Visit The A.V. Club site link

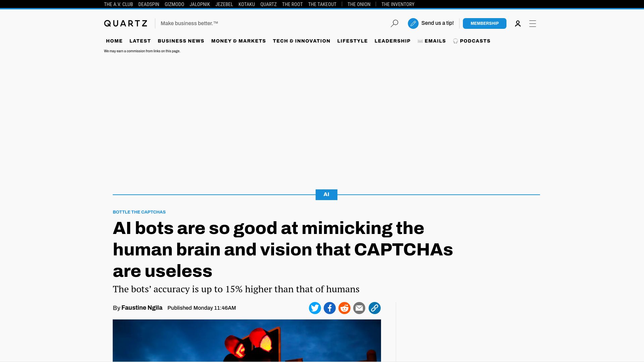tap(118, 4)
